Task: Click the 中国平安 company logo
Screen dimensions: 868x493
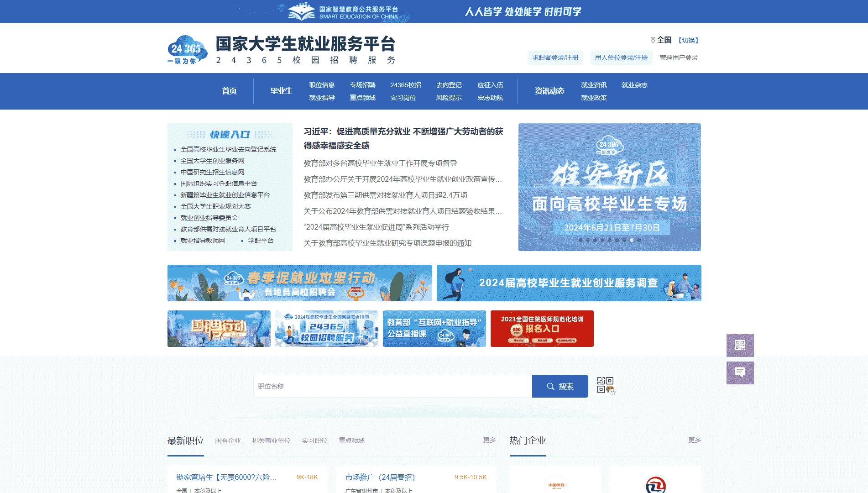Action: coord(555,484)
